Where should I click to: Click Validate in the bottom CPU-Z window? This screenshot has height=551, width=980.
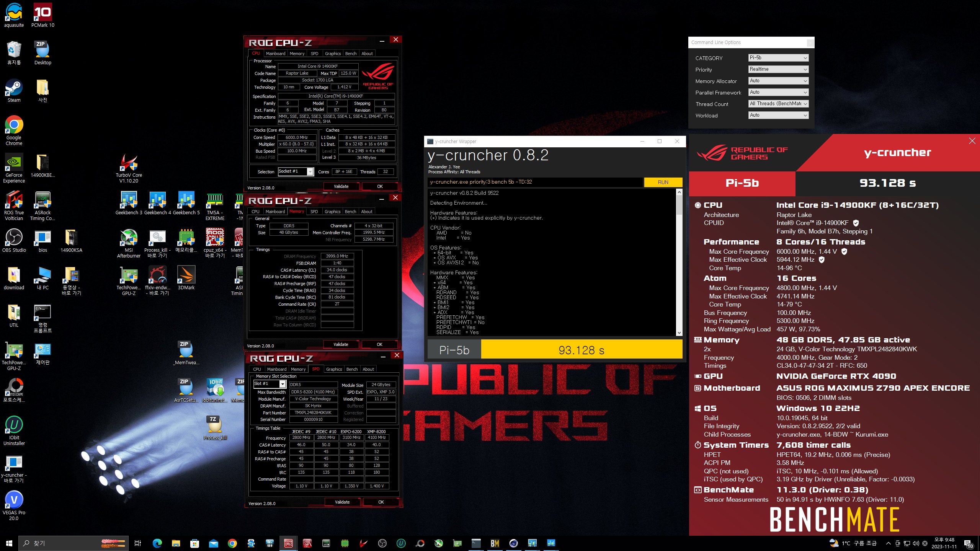pyautogui.click(x=342, y=502)
